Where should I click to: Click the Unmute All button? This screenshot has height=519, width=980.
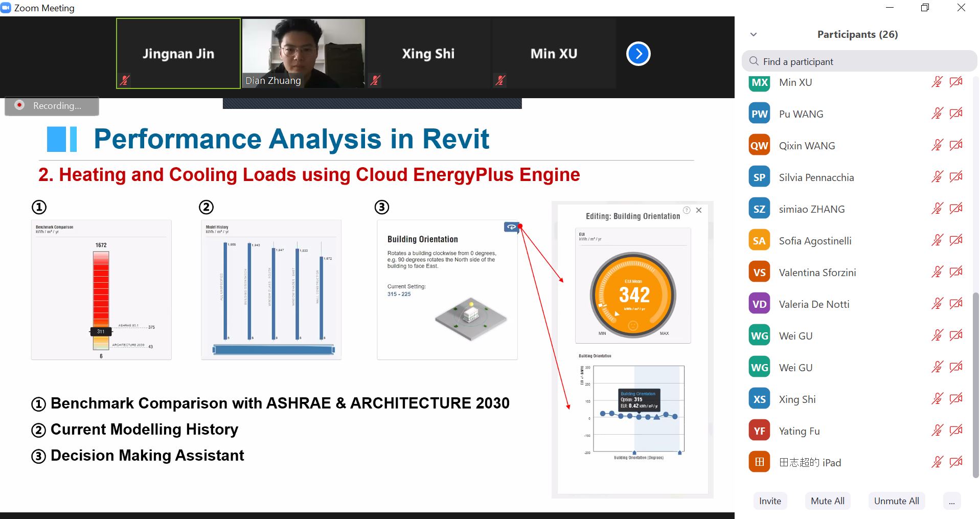[896, 501]
